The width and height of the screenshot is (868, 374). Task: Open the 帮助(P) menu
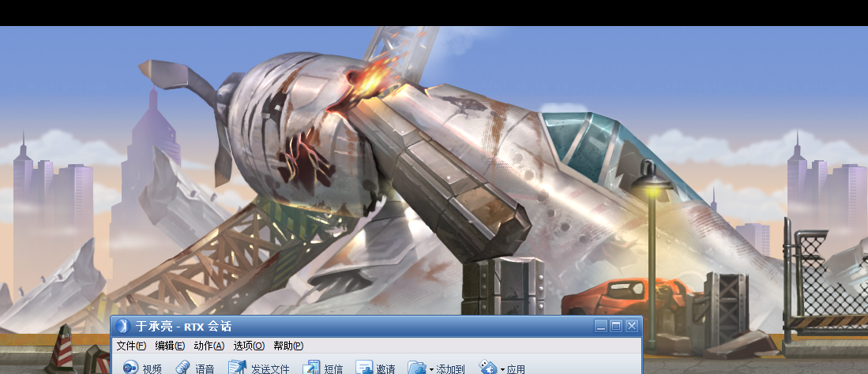[288, 346]
